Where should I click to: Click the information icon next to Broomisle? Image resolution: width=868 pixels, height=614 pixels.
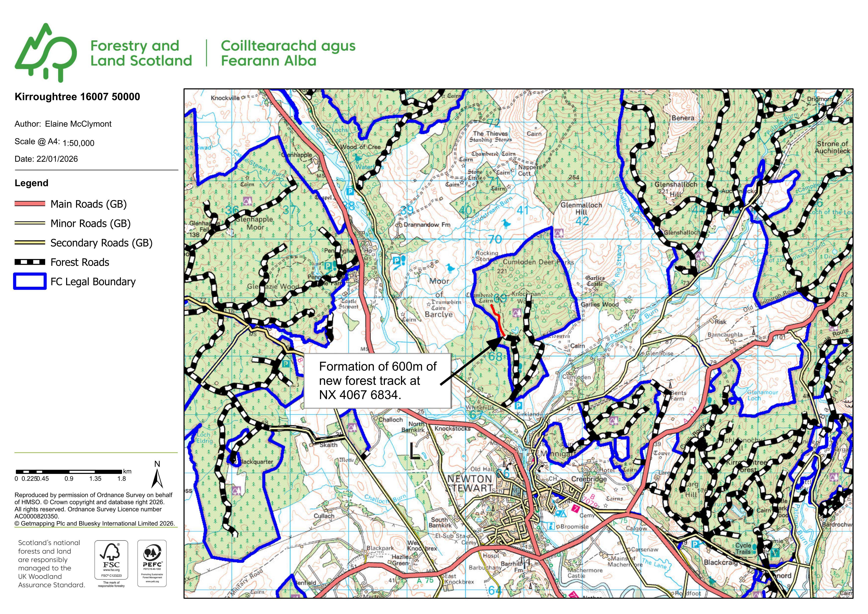point(551,526)
